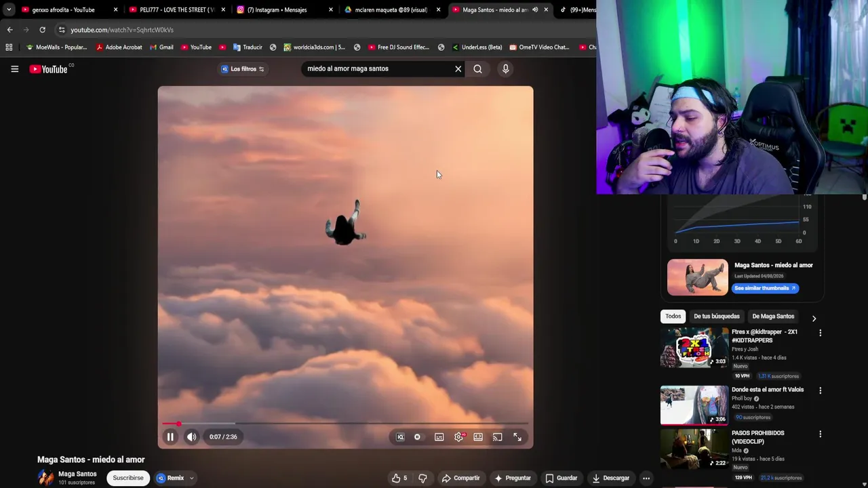
Task: Go back in browser history
Action: pos(9,30)
